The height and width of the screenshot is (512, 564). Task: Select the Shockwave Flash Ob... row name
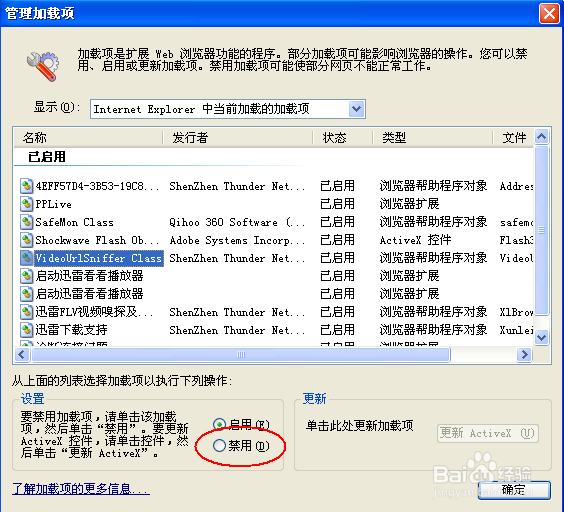[x=97, y=240]
